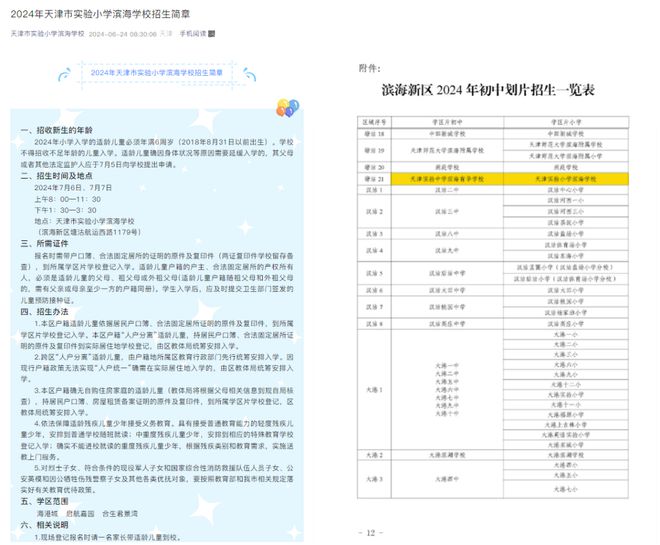Viewport: 660px width, 545px height.
Task: Click the primary cell 大港六小
Action: pyautogui.click(x=566, y=364)
